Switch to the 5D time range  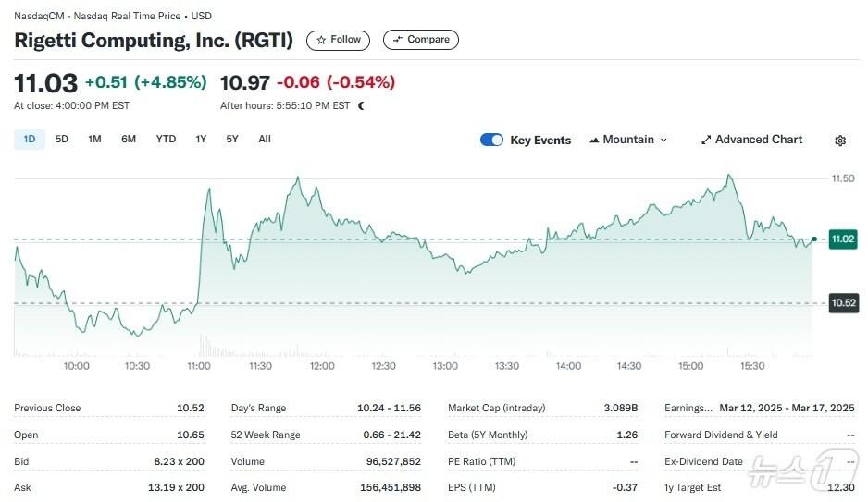62,139
